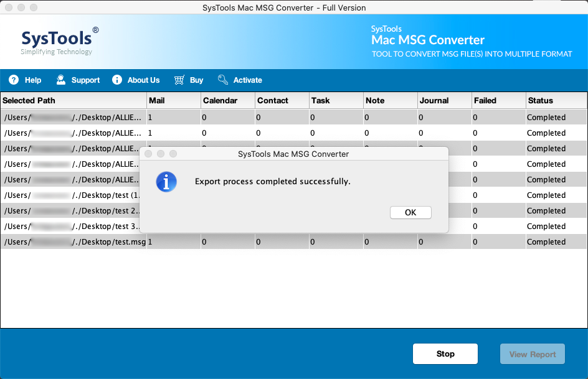The height and width of the screenshot is (379, 588).
Task: Select the Desktop/test 2 path row
Action: pos(70,211)
